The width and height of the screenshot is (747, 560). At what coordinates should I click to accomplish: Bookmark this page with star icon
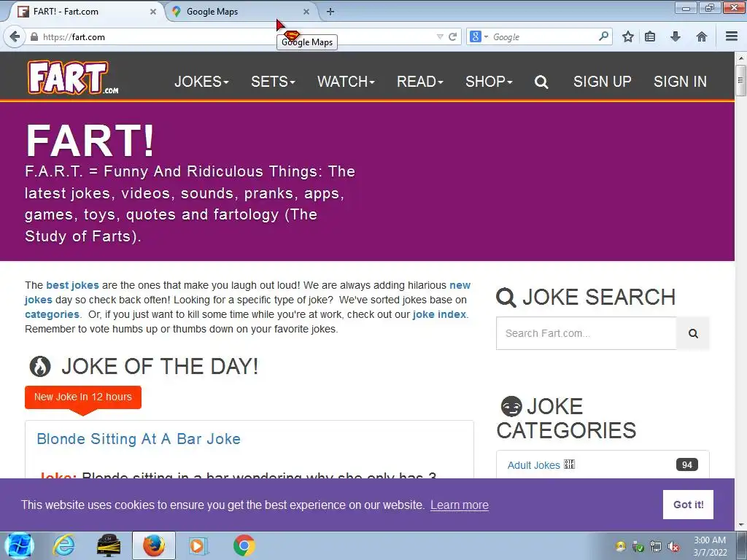tap(628, 36)
